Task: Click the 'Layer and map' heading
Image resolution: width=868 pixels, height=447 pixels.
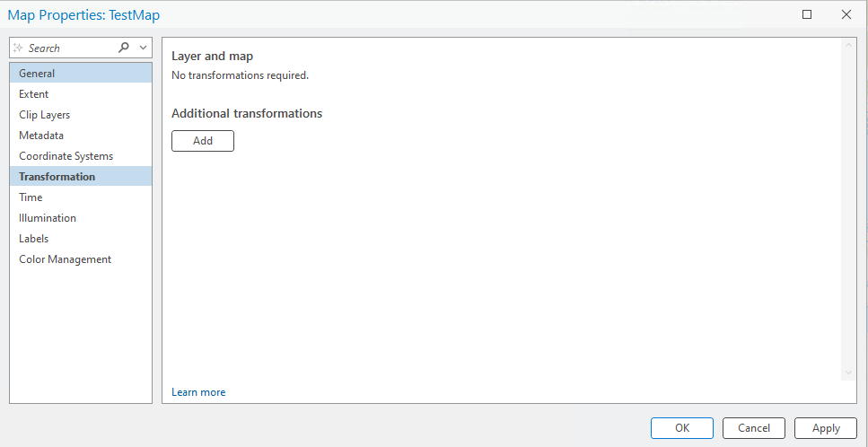Action: click(x=212, y=56)
